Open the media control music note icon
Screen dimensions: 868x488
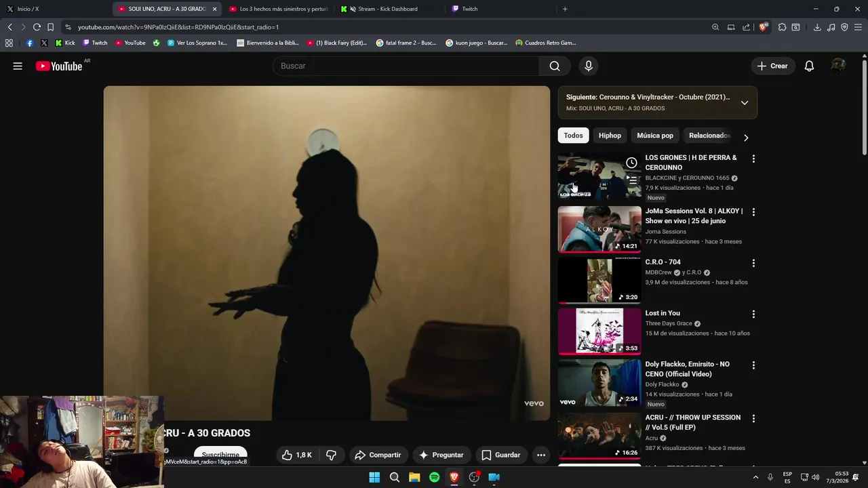(831, 27)
